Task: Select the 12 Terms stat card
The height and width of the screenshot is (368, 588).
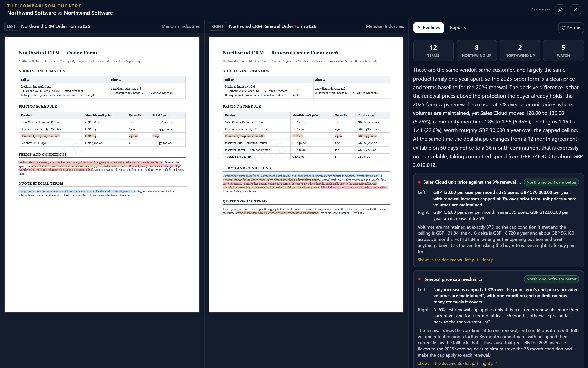Action: tap(433, 51)
